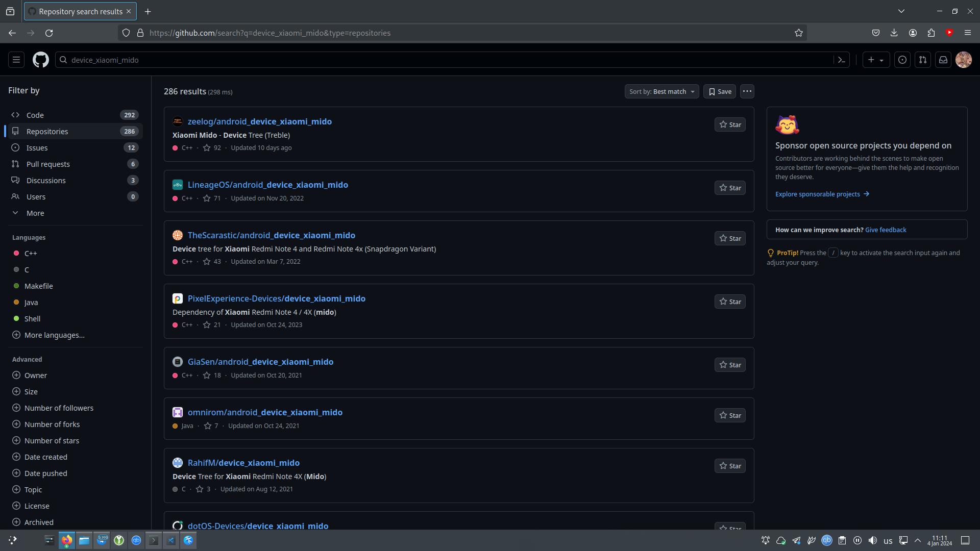This screenshot has height=551, width=980.
Task: Click Firefox icon in taskbar
Action: click(x=67, y=540)
